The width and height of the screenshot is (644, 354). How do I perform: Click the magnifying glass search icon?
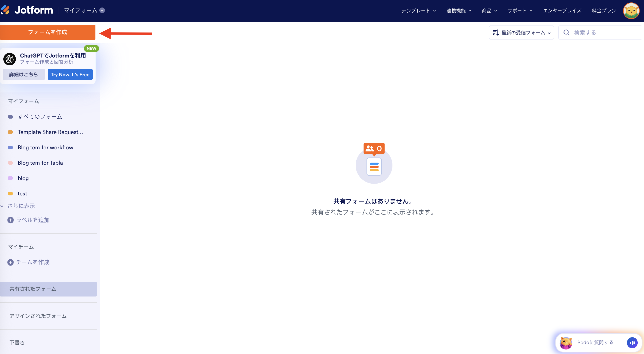click(567, 32)
